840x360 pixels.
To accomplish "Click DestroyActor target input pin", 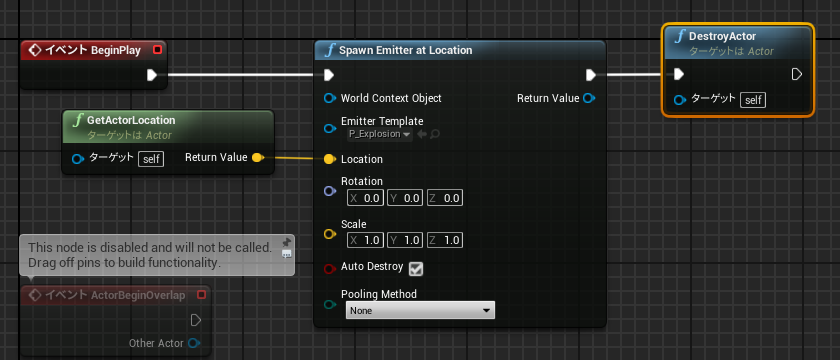I will 680,100.
